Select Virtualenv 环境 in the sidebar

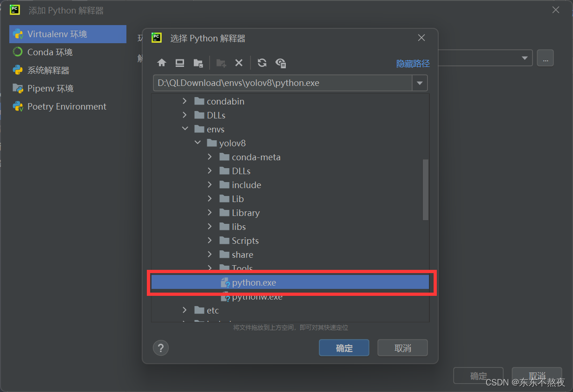point(68,34)
